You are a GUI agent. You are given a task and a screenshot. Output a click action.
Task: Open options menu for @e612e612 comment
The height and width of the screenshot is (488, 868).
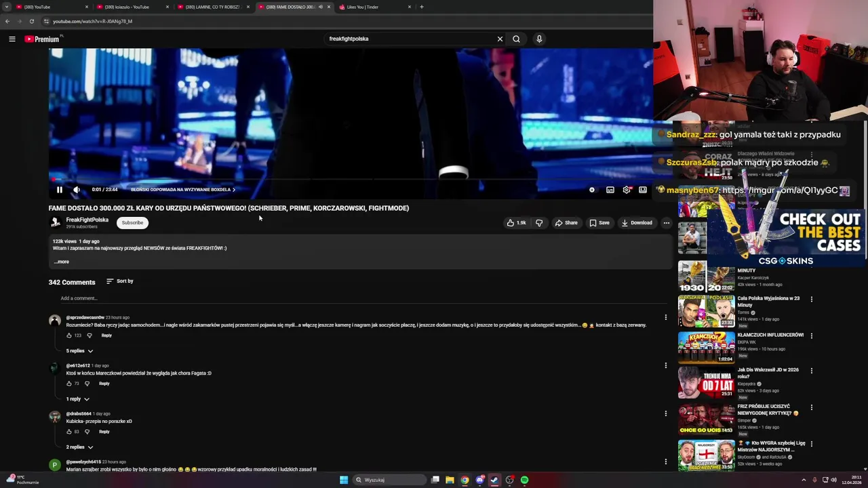pyautogui.click(x=666, y=365)
